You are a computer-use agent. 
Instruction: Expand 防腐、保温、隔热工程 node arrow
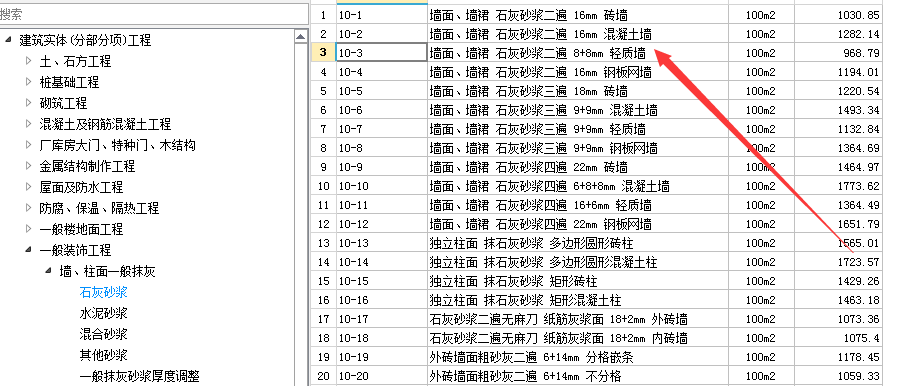click(x=28, y=207)
